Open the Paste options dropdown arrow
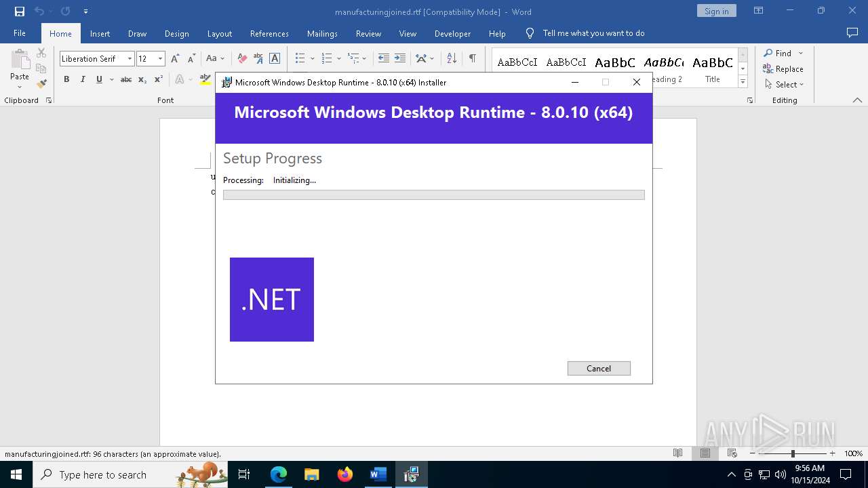This screenshot has height=488, width=868. 20,86
